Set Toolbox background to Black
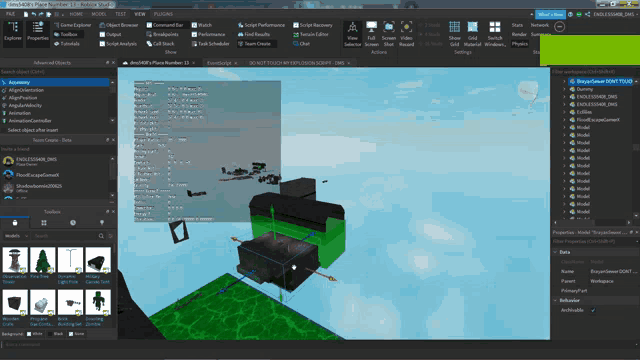The width and height of the screenshot is (640, 360). tap(50, 334)
